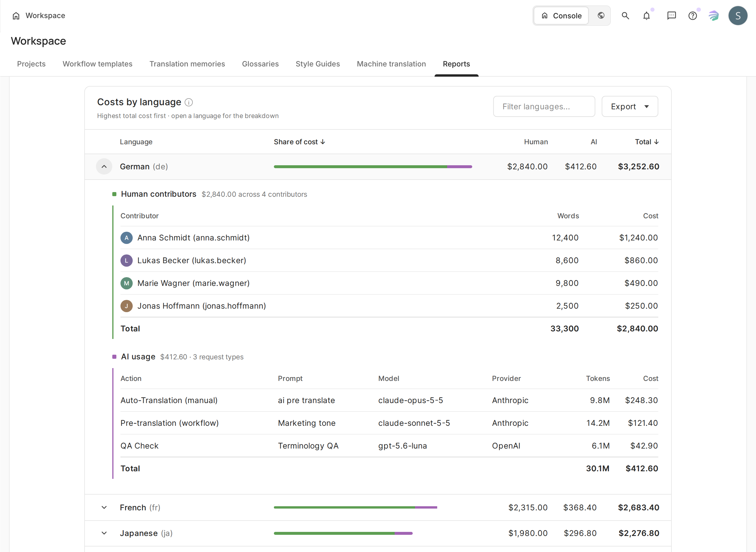Open the Workflow templates tab
This screenshot has height=552, width=756.
[x=97, y=64]
